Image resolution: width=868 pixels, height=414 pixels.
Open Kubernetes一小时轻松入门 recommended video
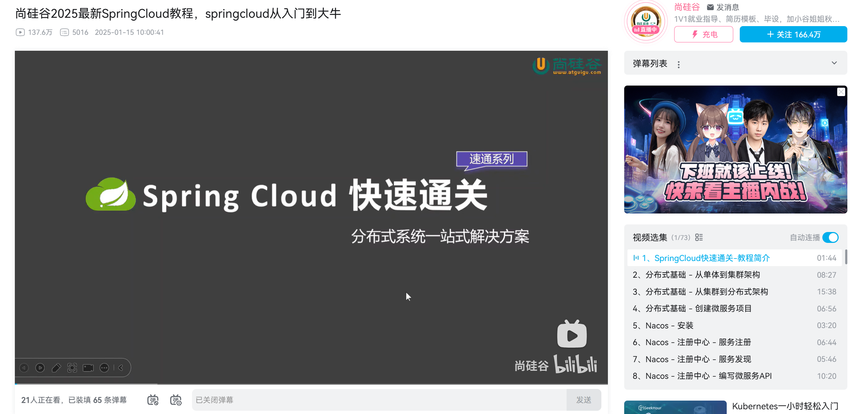pos(785,406)
